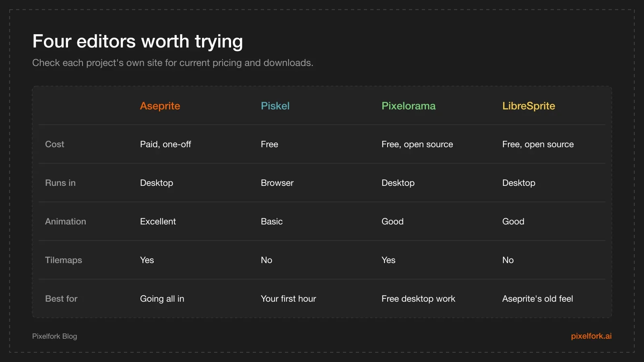Open the pixelfork.ai link
Viewport: 644px width, 362px height.
click(591, 336)
